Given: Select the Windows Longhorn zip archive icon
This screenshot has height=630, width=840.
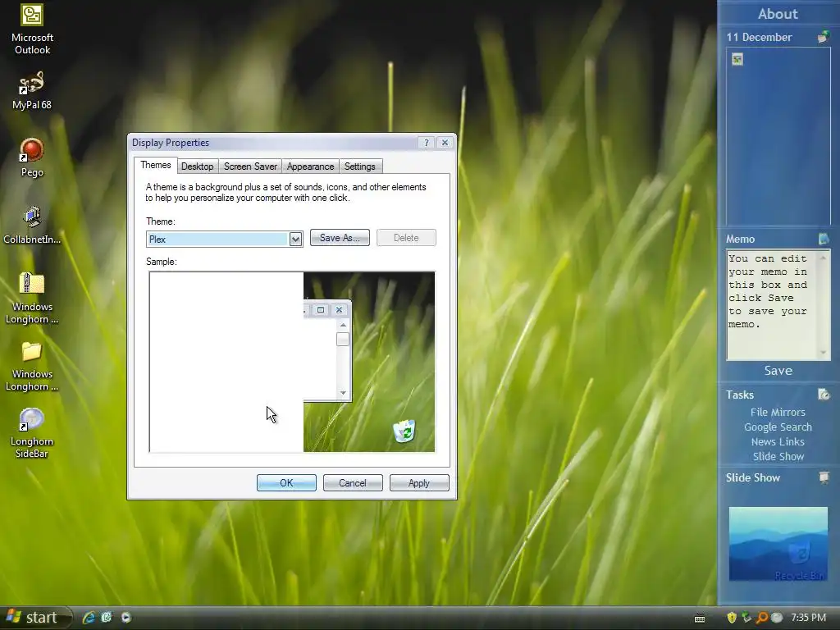Looking at the screenshot, I should coord(32,283).
